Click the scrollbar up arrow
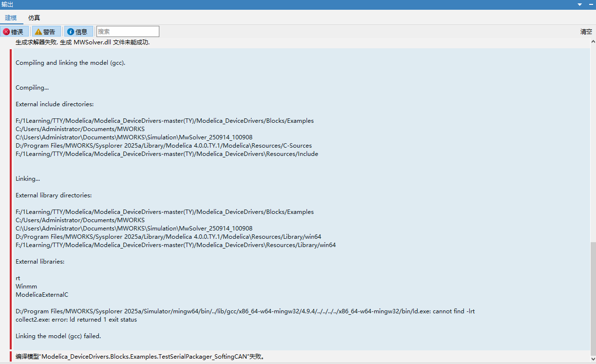 click(x=593, y=42)
